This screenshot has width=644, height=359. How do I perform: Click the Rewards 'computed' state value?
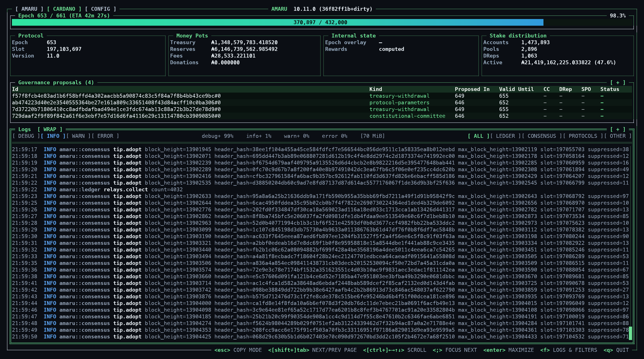pos(391,49)
